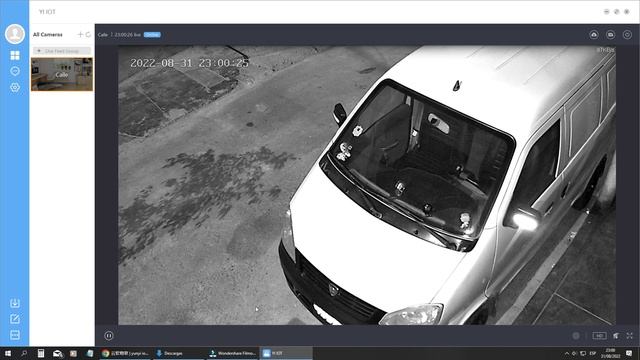Click the bottom-most left sidebar icon
Viewport: 640px width, 360px height.
click(15, 335)
